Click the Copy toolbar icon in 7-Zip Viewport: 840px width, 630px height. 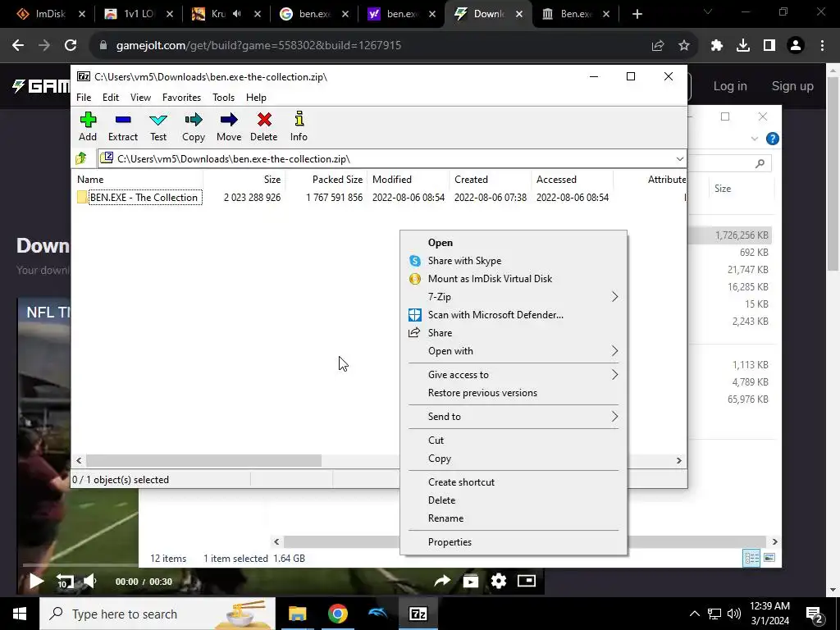194,127
